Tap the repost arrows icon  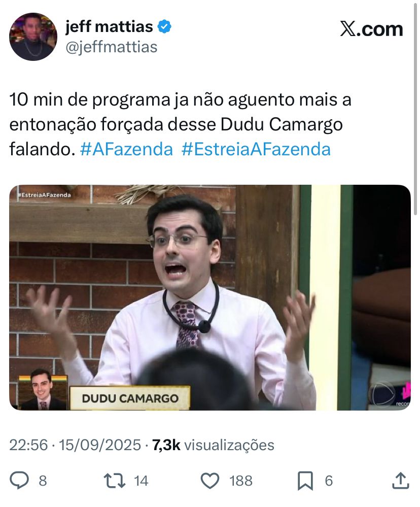(x=114, y=481)
